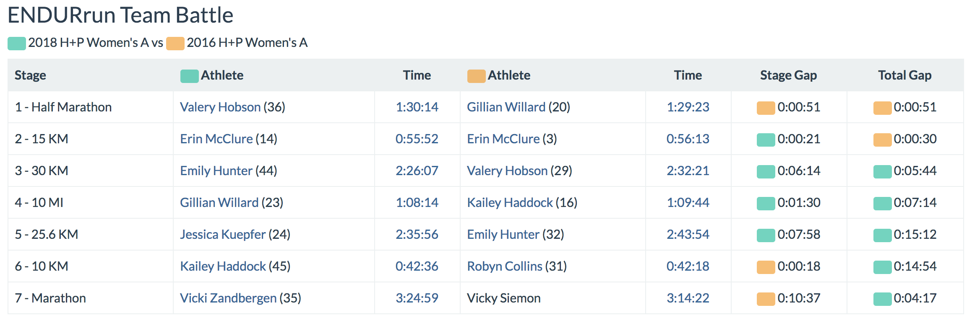Click Kailey Haddock (16) in 10 MI row
980x331 pixels.
[x=510, y=203]
